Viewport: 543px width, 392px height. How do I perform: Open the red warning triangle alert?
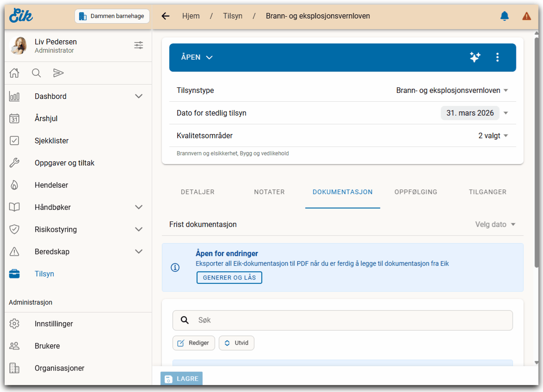pos(526,16)
